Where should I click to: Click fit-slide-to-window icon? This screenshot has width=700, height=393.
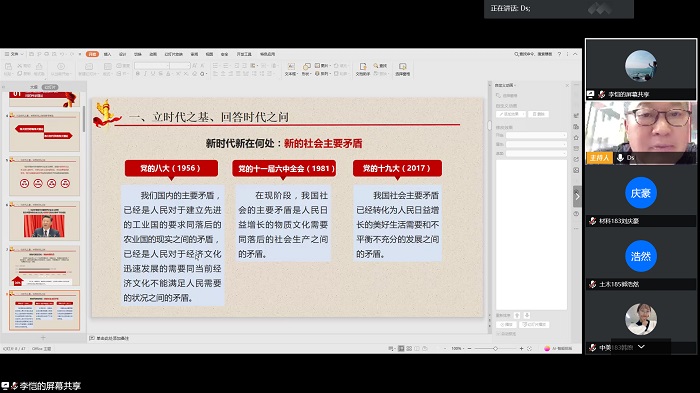[x=529, y=348]
